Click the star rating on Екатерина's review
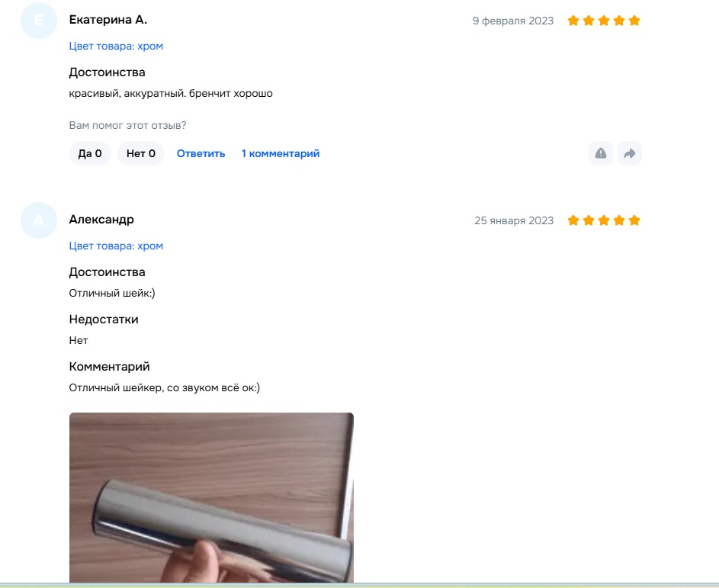 click(x=603, y=21)
